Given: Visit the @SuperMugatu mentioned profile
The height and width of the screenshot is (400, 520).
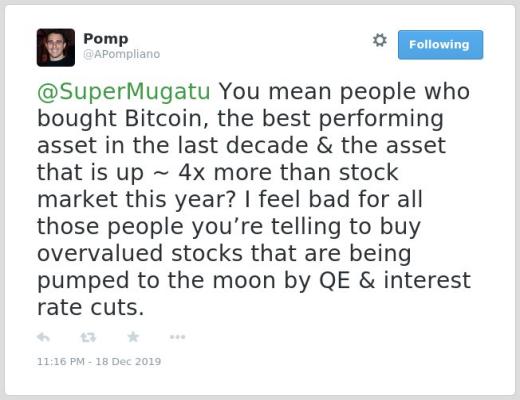Looking at the screenshot, I should point(124,91).
